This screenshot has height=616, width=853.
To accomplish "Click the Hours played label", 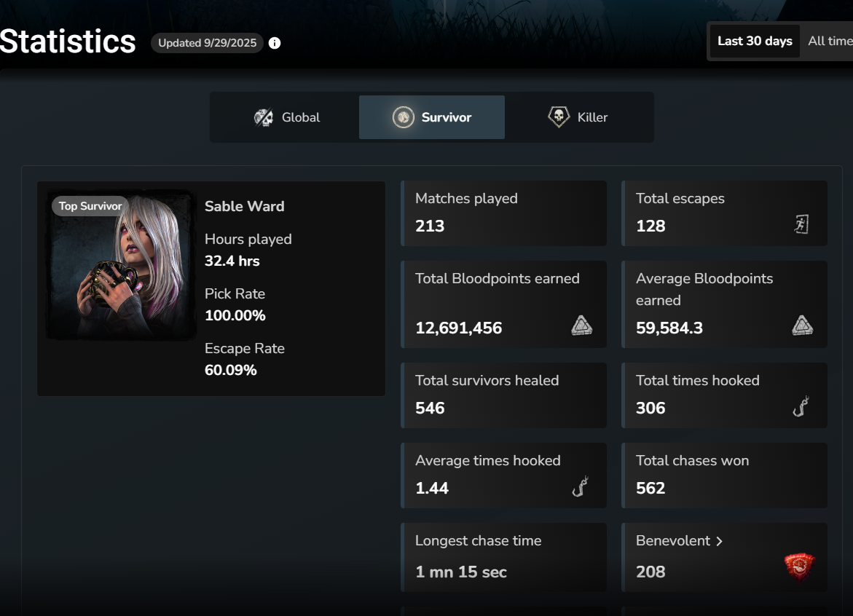I will pos(248,240).
